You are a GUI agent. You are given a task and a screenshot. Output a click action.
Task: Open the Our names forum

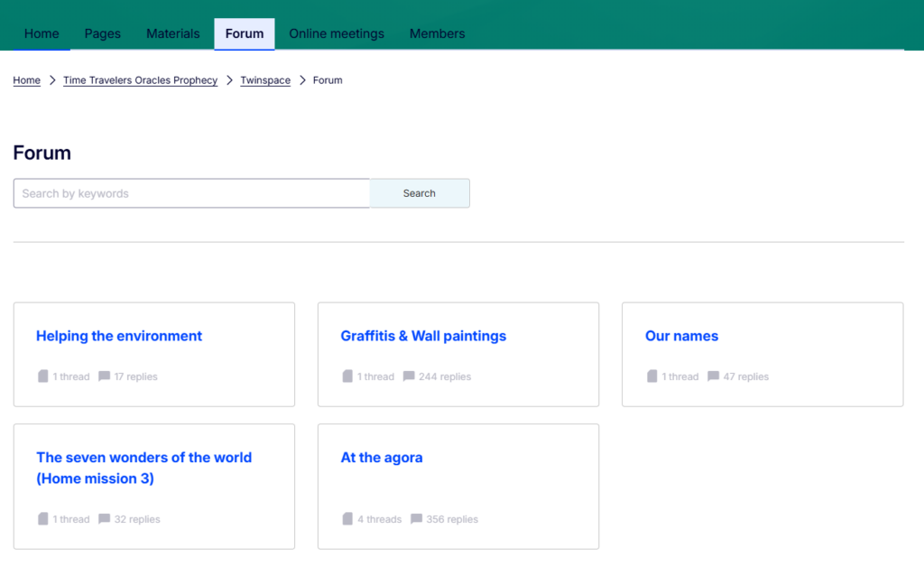click(682, 336)
